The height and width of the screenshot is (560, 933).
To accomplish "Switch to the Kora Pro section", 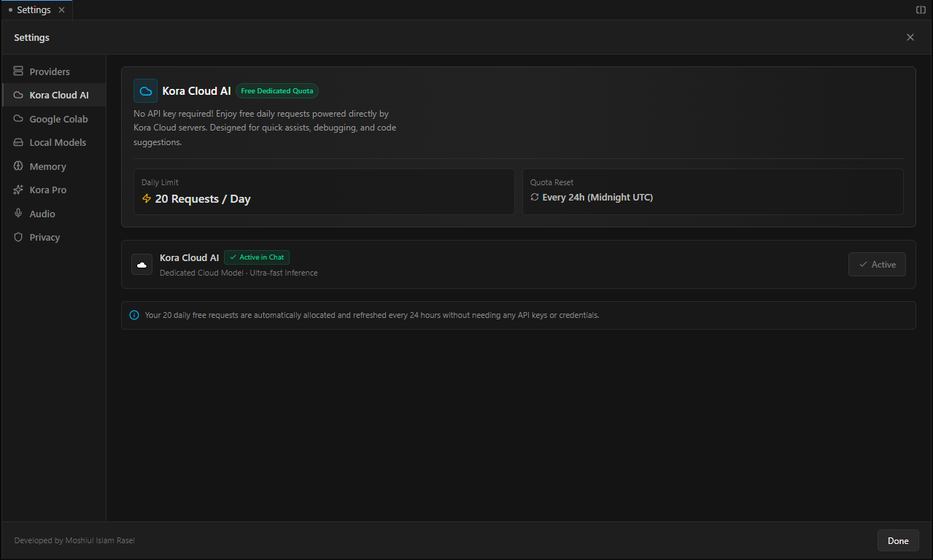I will click(x=54, y=190).
